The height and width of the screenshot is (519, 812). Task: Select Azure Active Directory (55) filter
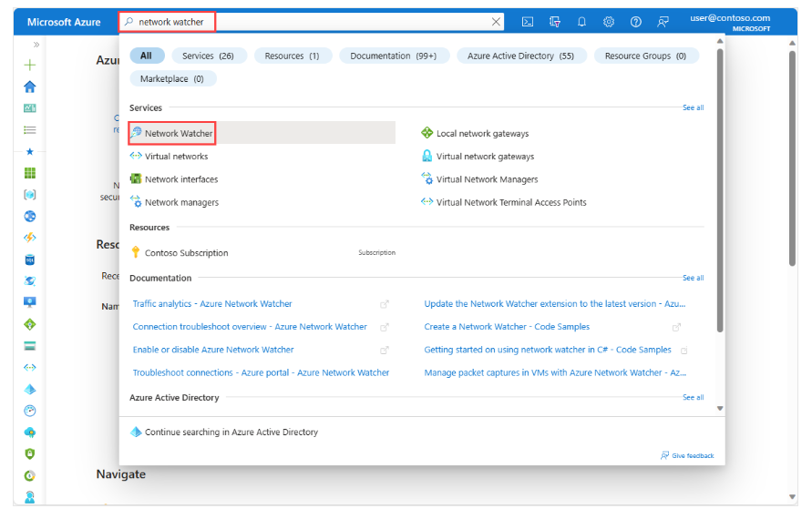521,56
